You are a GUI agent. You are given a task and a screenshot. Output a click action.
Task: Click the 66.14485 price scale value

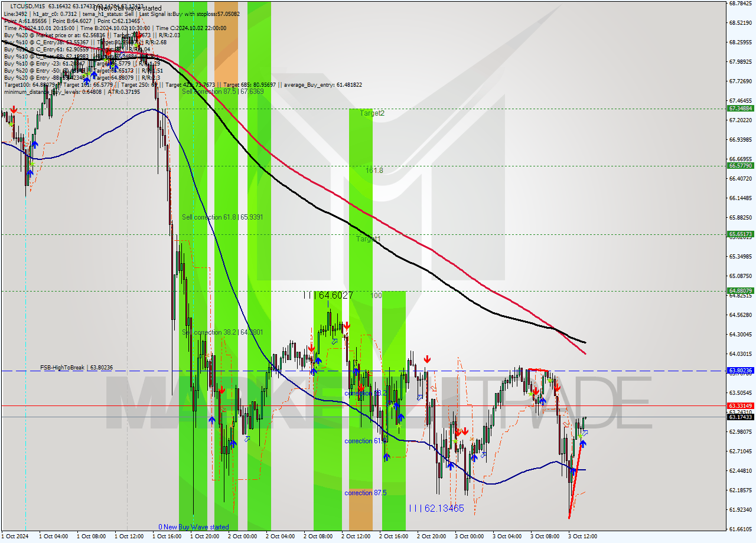click(x=741, y=198)
